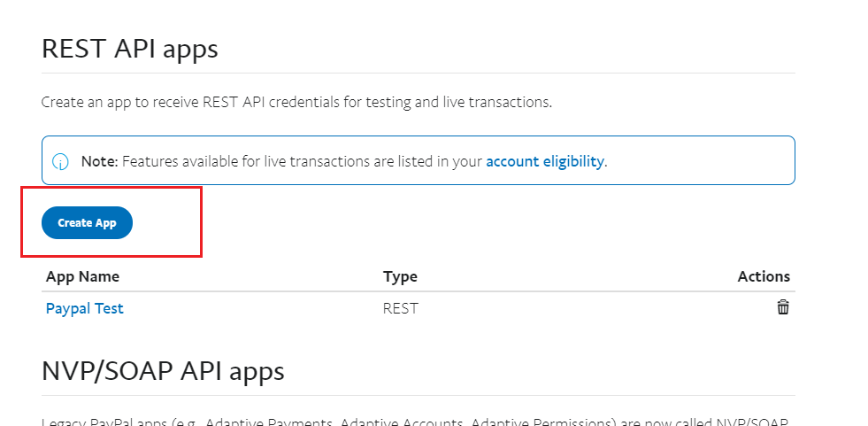
Task: Select the REST type cell
Action: pos(400,308)
